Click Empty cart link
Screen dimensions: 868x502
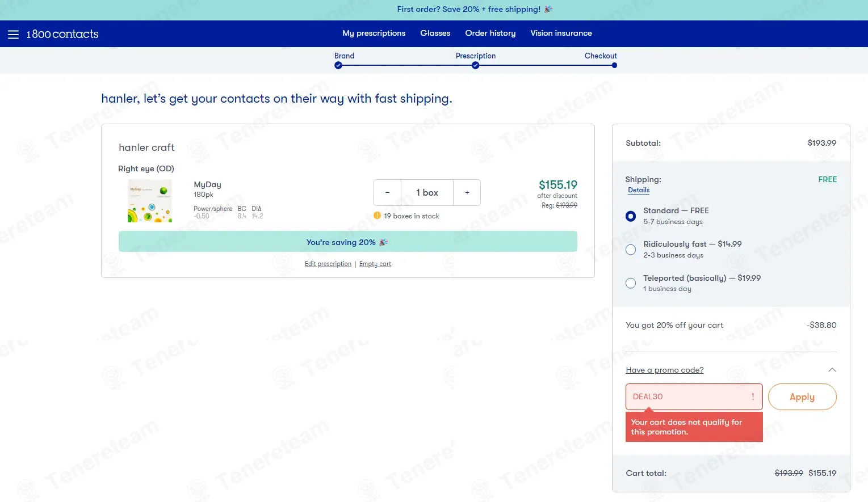375,264
